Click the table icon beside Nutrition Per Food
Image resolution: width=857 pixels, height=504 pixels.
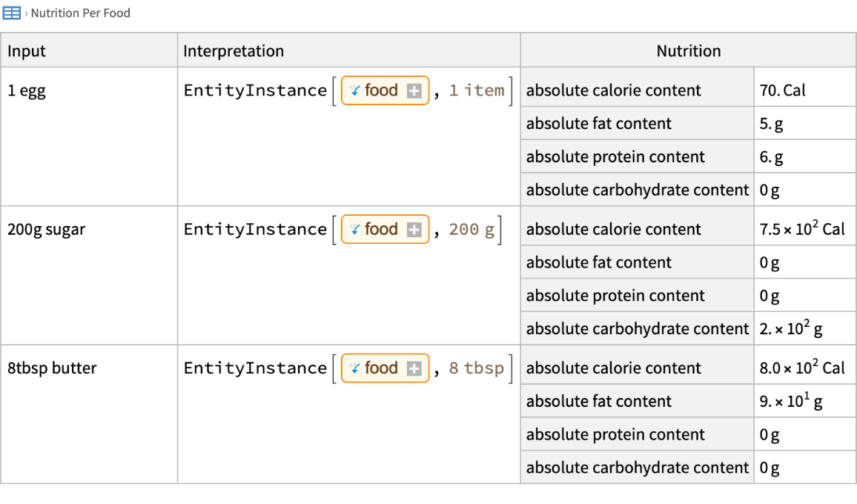12,13
